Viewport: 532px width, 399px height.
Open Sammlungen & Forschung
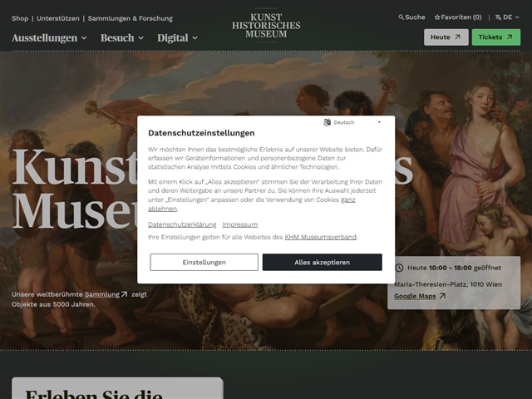click(x=131, y=18)
